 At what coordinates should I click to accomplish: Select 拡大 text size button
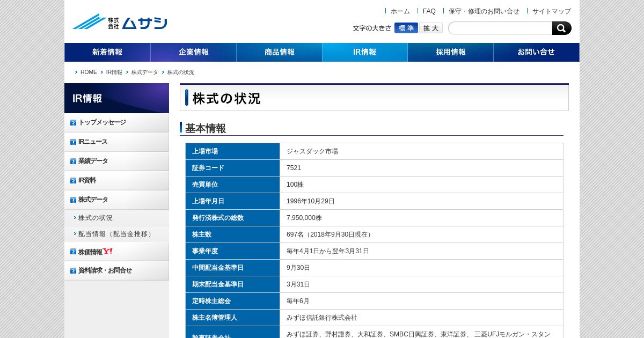click(x=431, y=28)
